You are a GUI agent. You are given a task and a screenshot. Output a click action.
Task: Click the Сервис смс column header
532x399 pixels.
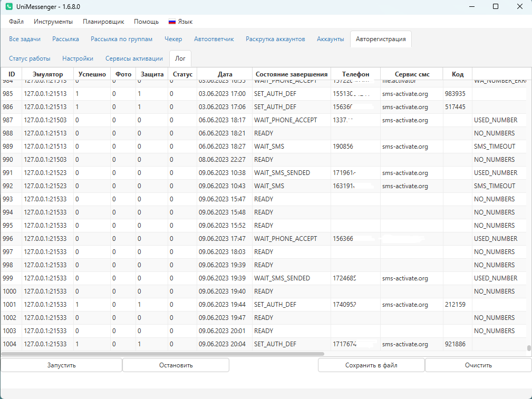[x=412, y=74]
